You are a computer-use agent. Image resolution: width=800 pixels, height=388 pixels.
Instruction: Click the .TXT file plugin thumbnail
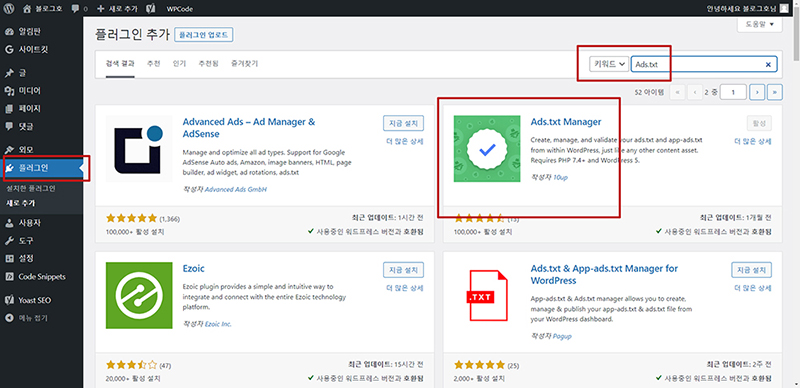[x=487, y=296]
